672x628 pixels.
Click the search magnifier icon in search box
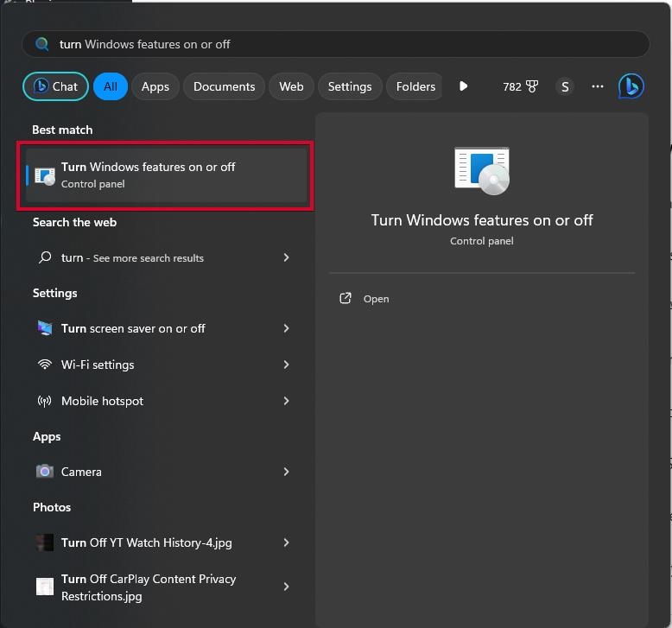[x=42, y=44]
